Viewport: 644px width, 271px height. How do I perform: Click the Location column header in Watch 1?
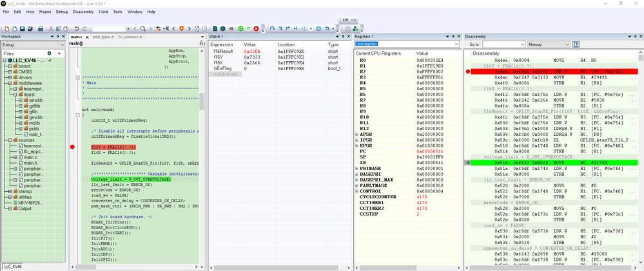pyautogui.click(x=300, y=44)
